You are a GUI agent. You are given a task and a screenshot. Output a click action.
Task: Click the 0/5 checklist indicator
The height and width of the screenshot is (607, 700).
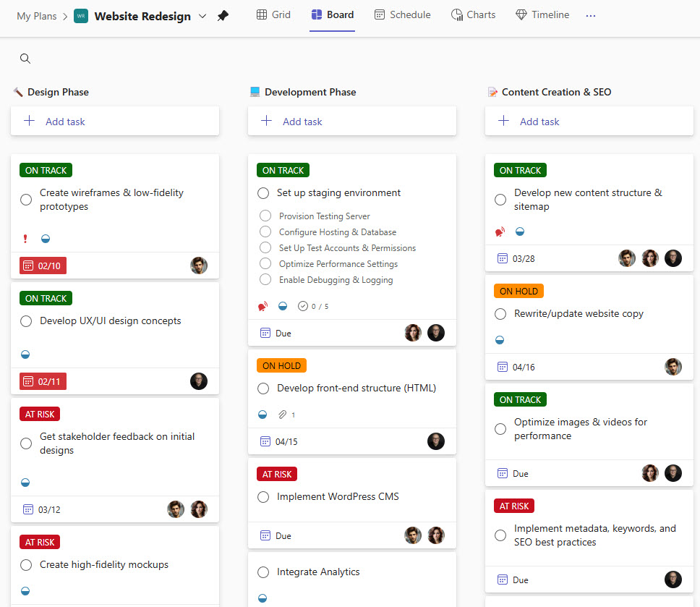313,306
